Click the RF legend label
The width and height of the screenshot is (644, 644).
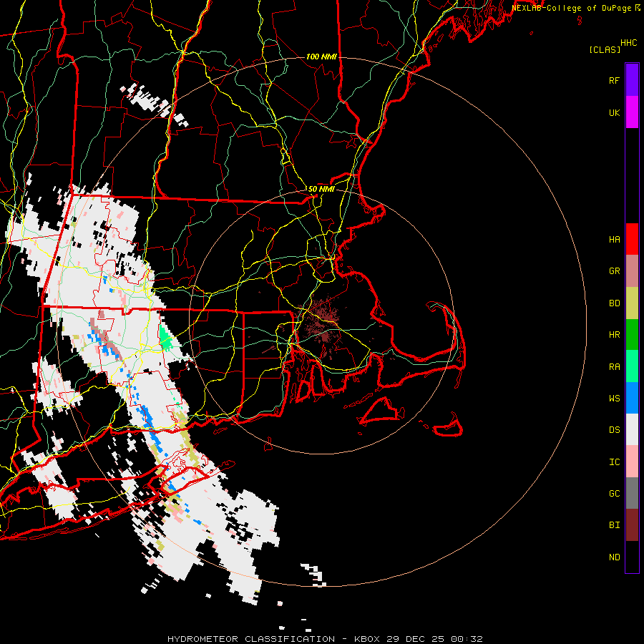(614, 80)
